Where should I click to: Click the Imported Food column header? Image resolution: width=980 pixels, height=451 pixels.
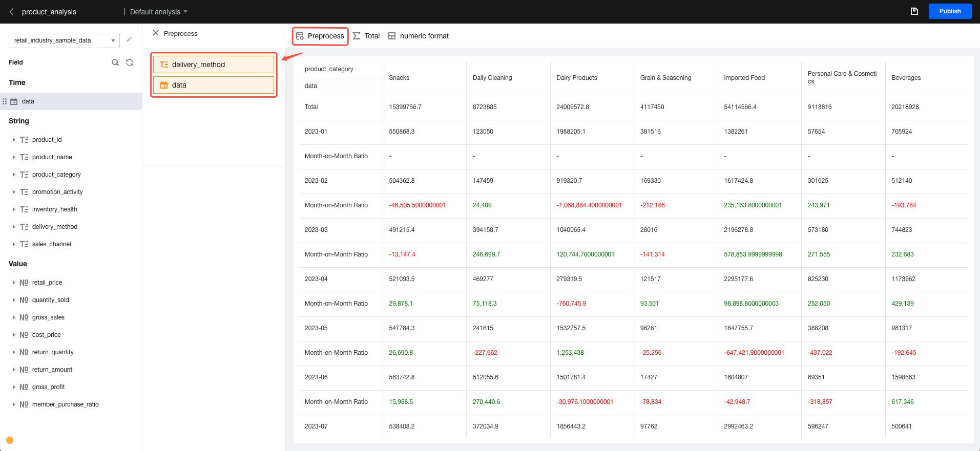pyautogui.click(x=744, y=78)
